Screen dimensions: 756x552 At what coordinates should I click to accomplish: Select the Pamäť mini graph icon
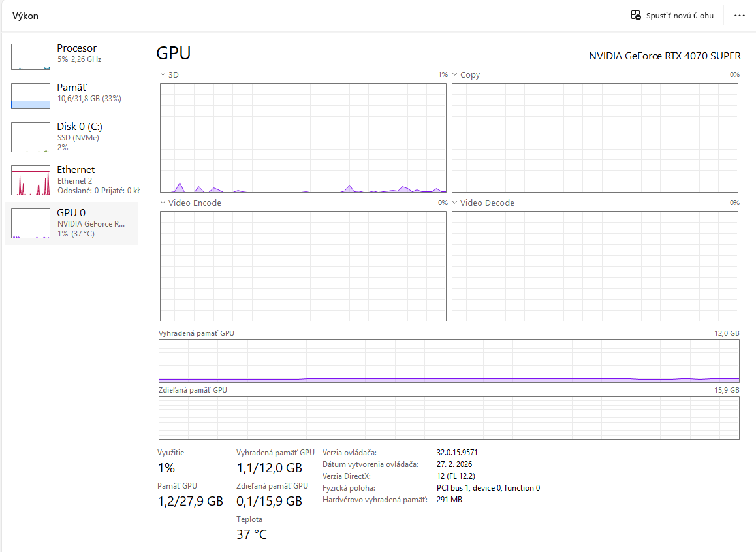click(x=30, y=95)
